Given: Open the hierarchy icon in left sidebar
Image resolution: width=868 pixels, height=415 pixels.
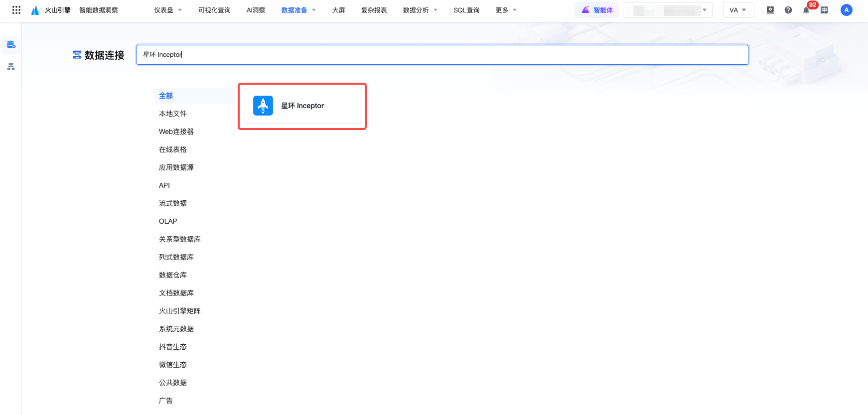Looking at the screenshot, I should coord(11,66).
